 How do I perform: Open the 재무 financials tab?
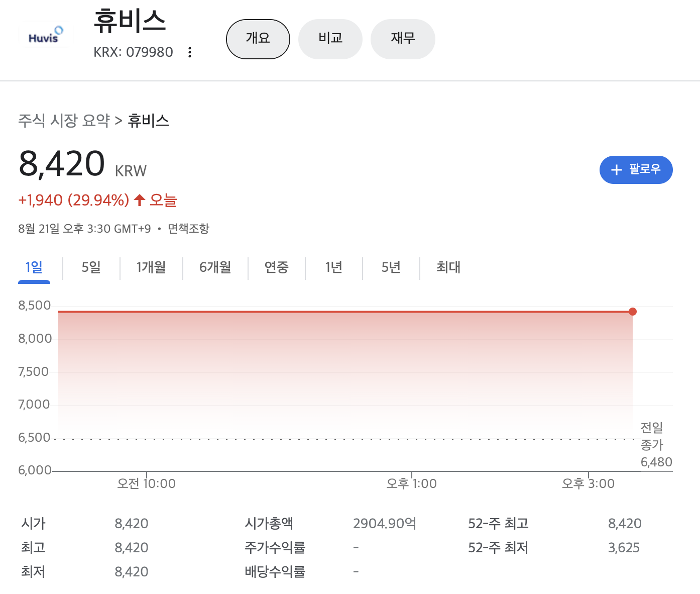point(403,39)
